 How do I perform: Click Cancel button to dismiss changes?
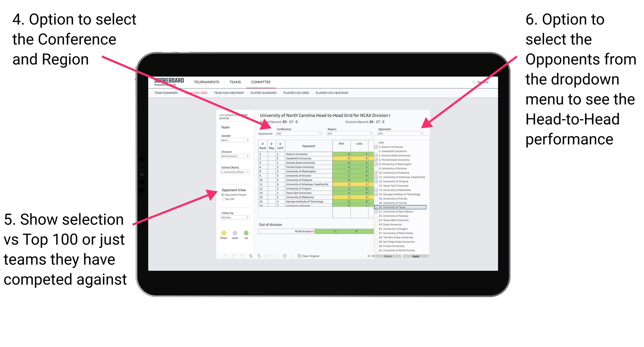tap(386, 256)
